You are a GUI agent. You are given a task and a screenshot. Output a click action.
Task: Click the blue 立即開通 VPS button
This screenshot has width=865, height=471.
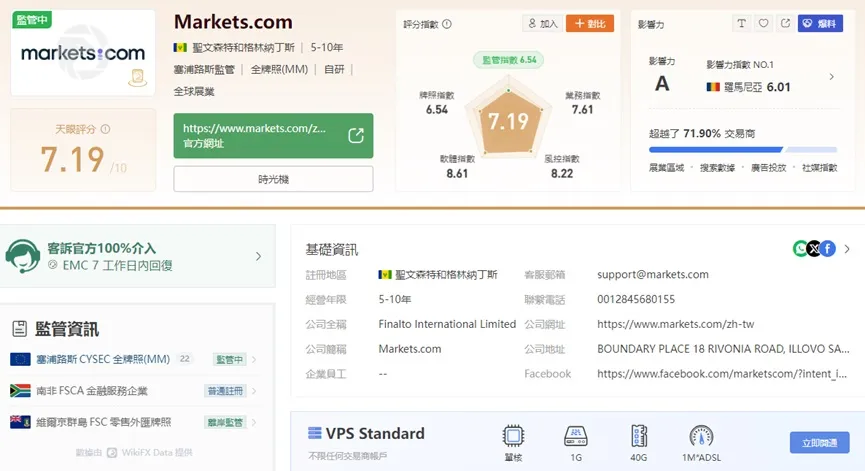click(x=819, y=443)
